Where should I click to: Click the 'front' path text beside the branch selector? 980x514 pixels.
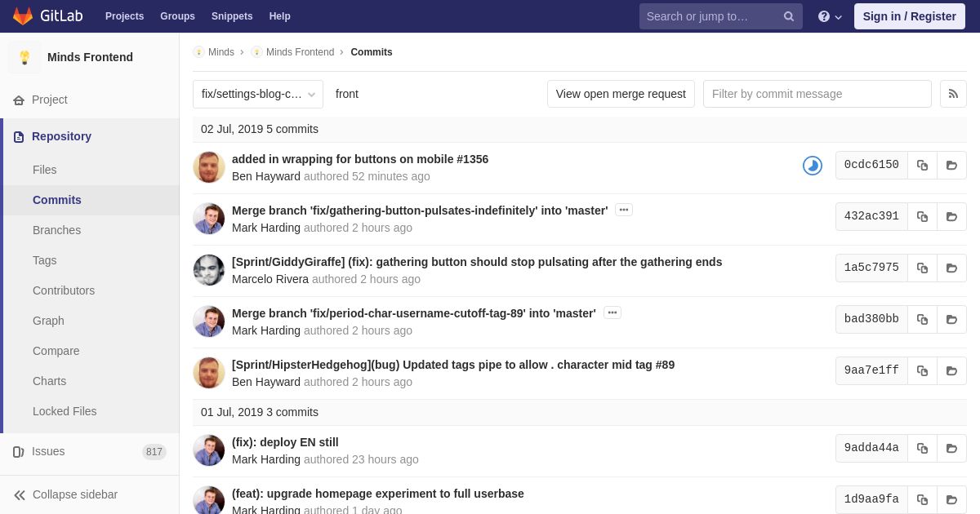pyautogui.click(x=347, y=94)
